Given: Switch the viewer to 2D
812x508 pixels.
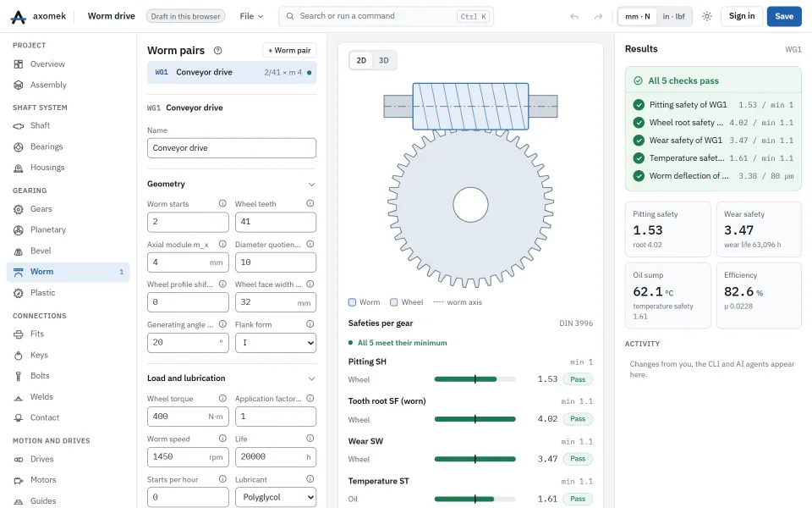Looking at the screenshot, I should (x=361, y=61).
